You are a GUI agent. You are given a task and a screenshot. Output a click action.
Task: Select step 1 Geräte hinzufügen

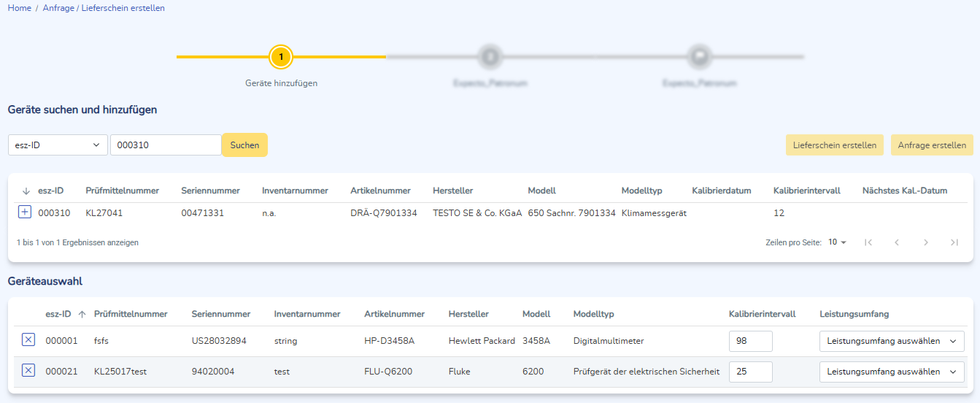(281, 57)
